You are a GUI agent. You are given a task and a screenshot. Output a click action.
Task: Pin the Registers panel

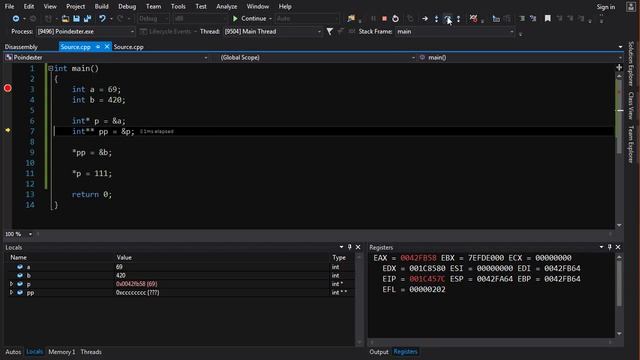(610, 247)
